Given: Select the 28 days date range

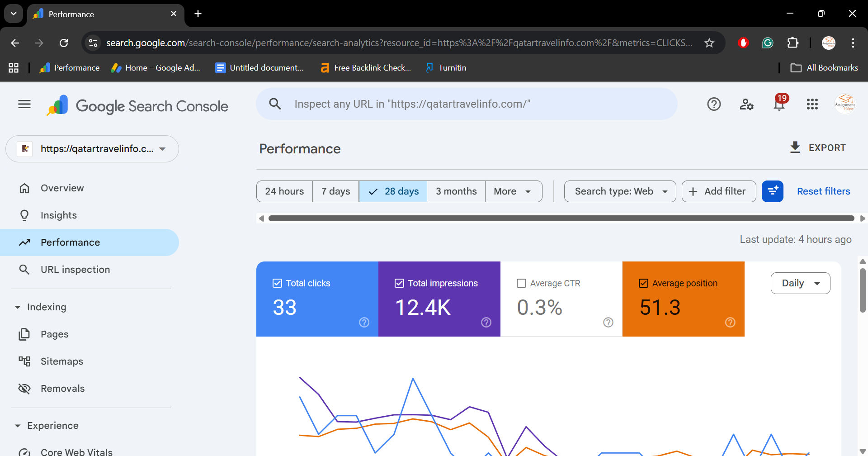Looking at the screenshot, I should pos(393,191).
